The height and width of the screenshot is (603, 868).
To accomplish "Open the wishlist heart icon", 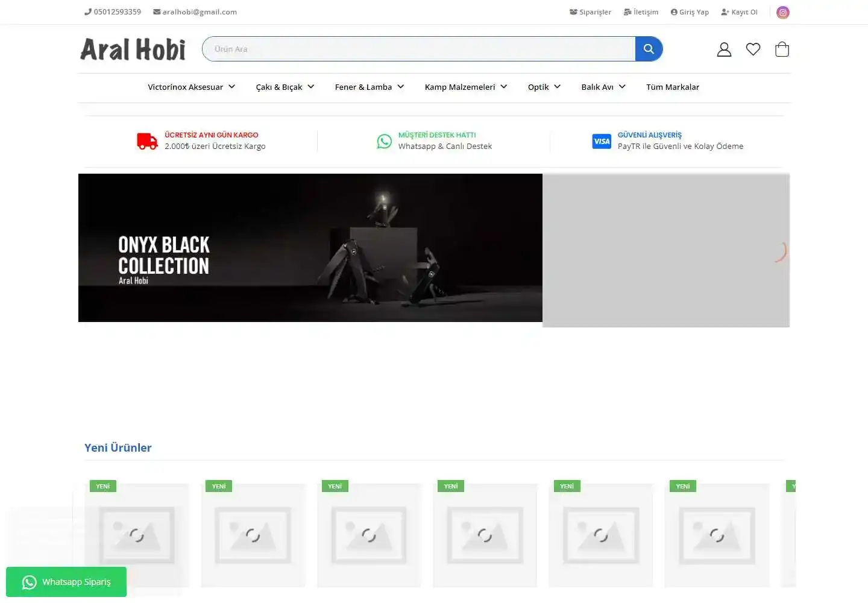I will [753, 49].
